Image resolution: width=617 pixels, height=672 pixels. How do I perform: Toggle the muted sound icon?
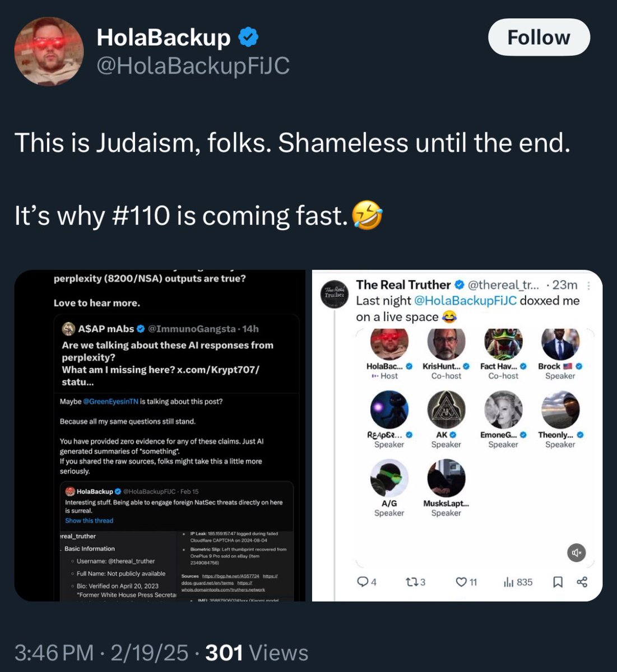click(x=576, y=553)
